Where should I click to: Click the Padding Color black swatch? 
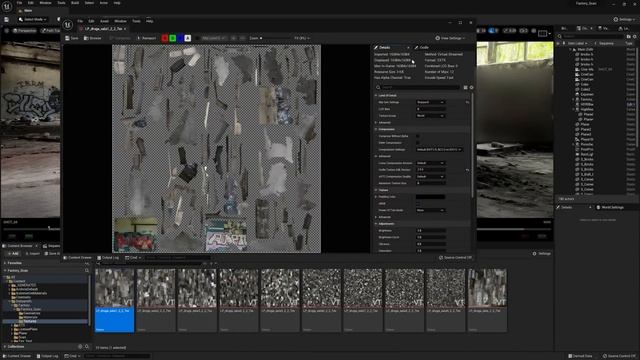(430, 197)
